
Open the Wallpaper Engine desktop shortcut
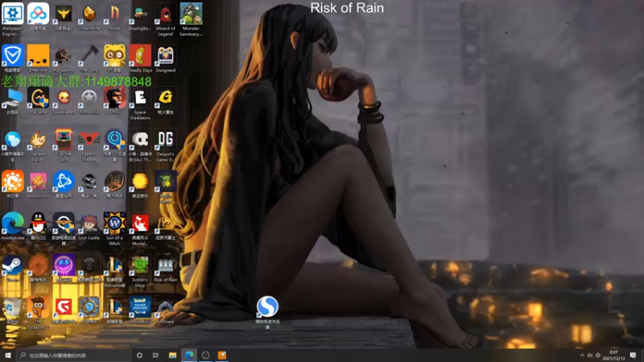click(x=12, y=19)
